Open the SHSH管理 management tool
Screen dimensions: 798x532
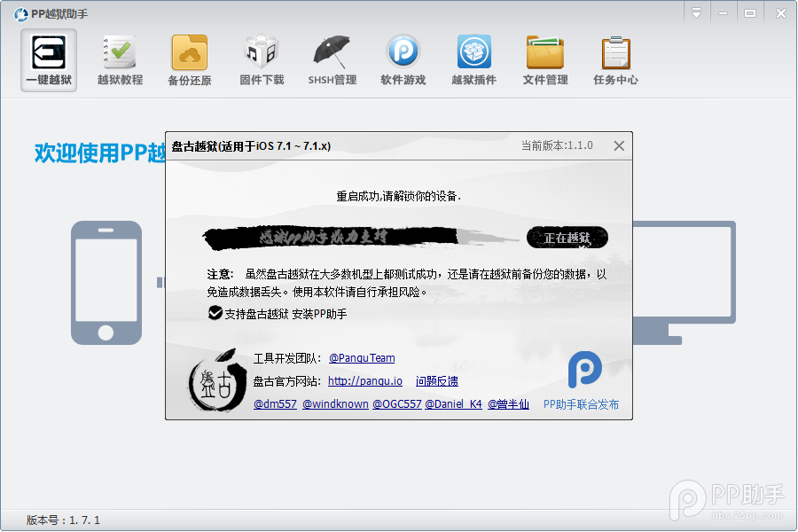point(332,59)
